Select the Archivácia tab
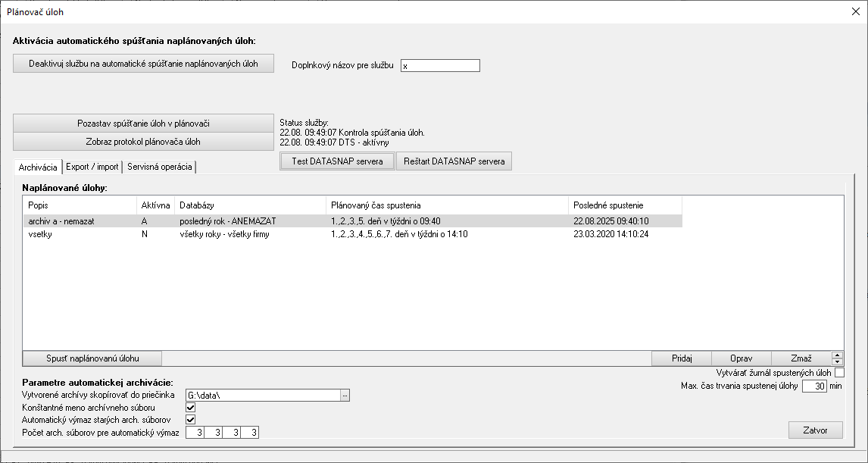 point(38,167)
